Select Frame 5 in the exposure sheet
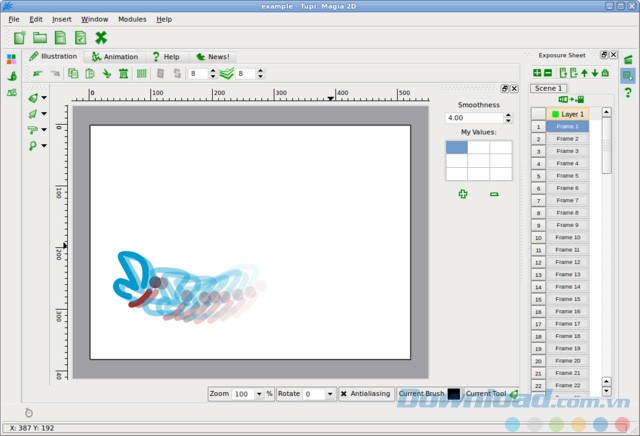 coord(567,176)
